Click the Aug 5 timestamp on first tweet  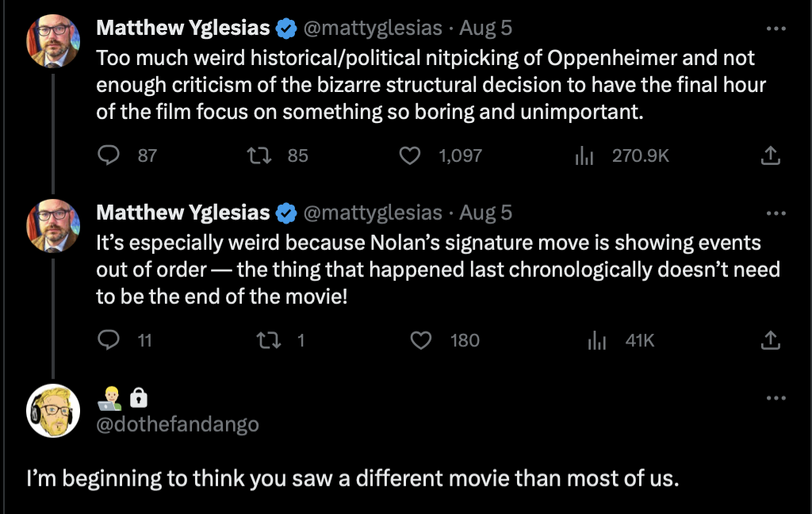coord(485,29)
